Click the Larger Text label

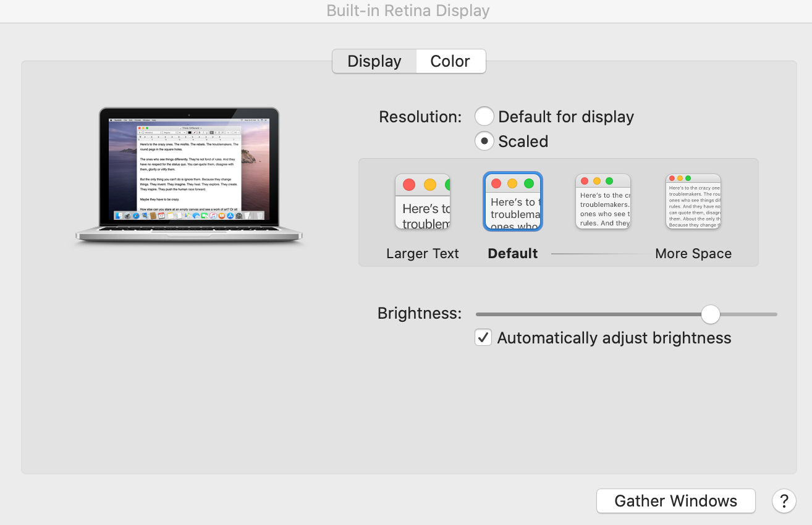tap(423, 254)
